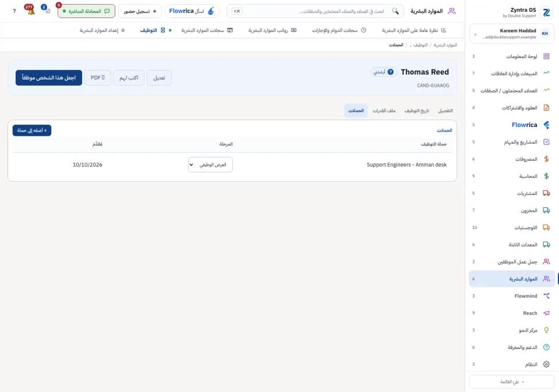Click the date 10/10/2026

pos(87,164)
